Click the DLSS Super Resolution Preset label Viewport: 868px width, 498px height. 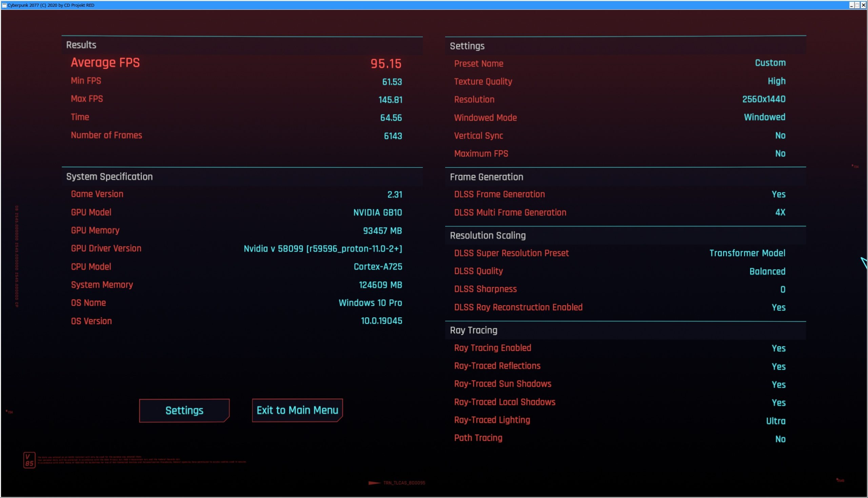(x=511, y=253)
